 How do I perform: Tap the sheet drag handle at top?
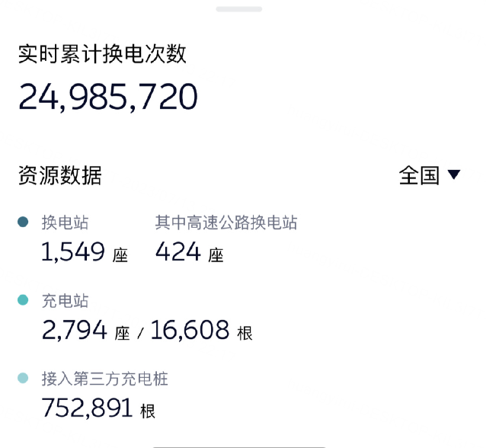(239, 9)
